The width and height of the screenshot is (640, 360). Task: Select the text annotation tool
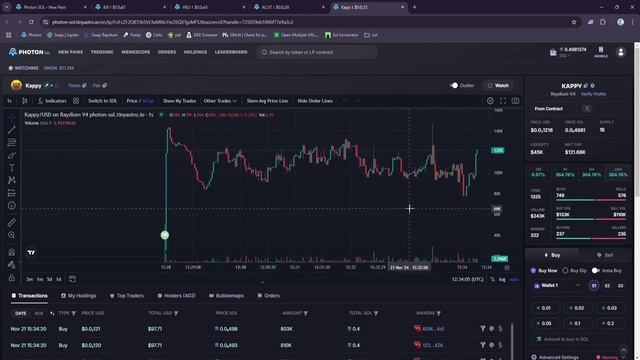tap(11, 168)
